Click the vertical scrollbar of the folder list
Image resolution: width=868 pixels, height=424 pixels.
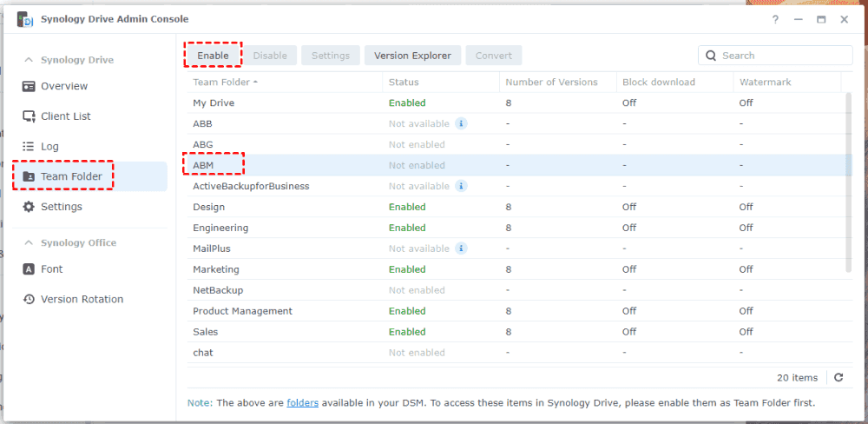click(x=849, y=183)
